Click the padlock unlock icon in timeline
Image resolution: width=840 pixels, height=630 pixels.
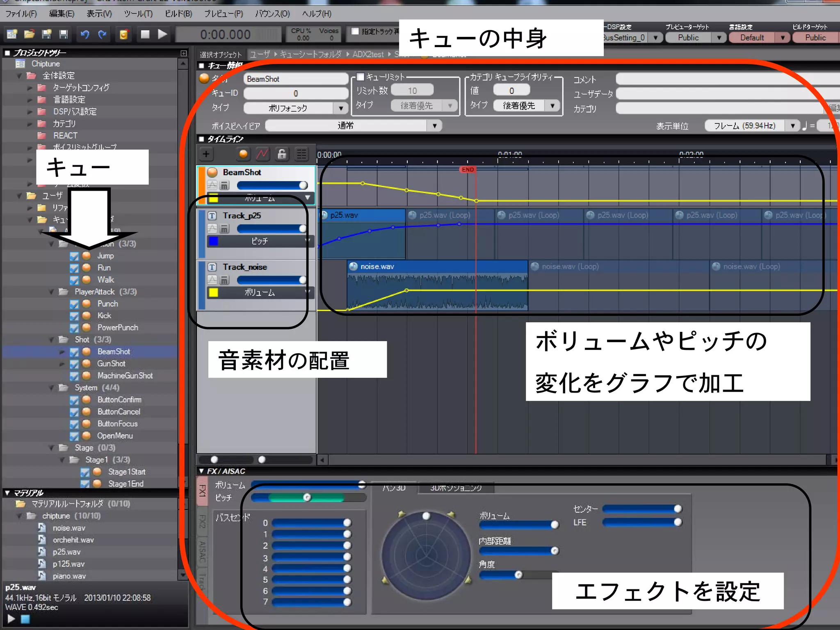(x=282, y=154)
